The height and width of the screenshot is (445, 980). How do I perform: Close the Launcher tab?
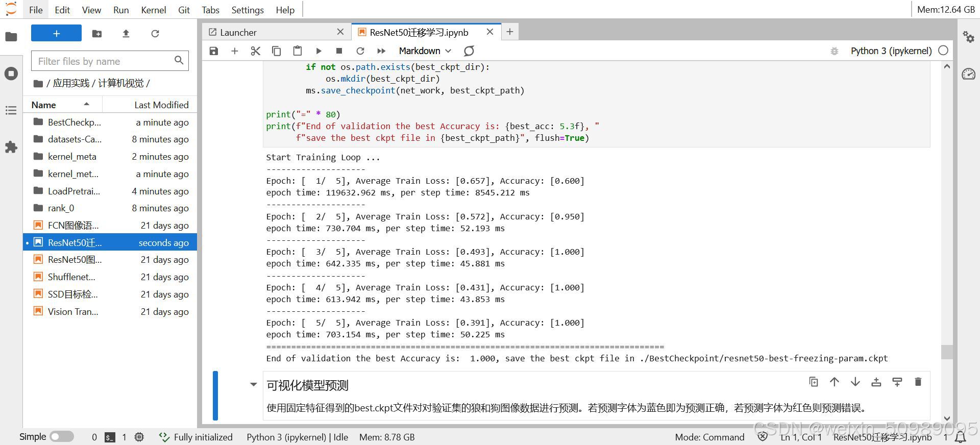[x=340, y=32]
